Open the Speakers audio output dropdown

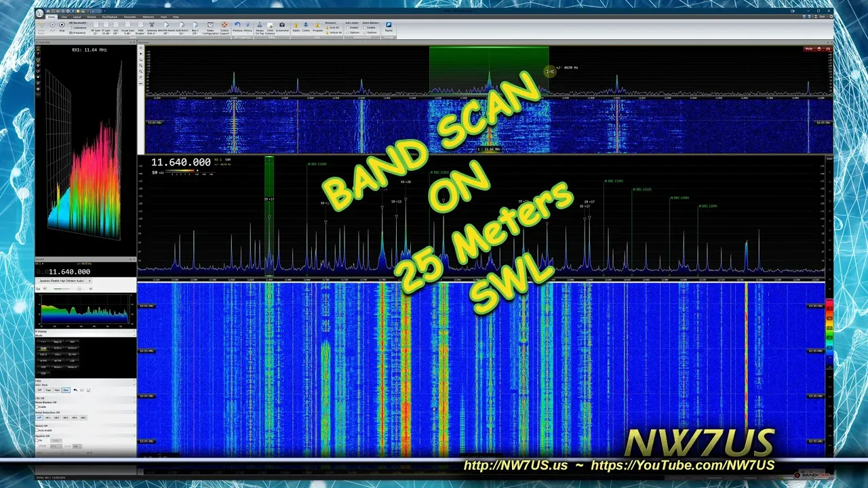[x=63, y=281]
